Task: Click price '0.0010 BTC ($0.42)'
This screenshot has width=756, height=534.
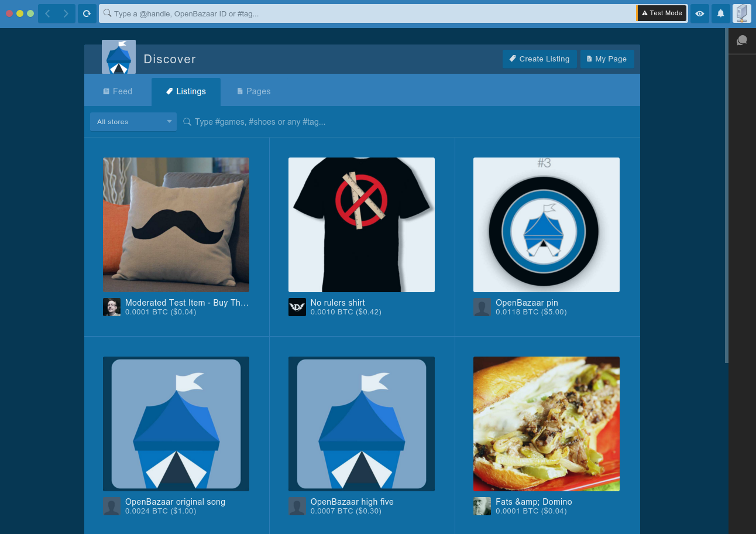Action: tap(346, 312)
